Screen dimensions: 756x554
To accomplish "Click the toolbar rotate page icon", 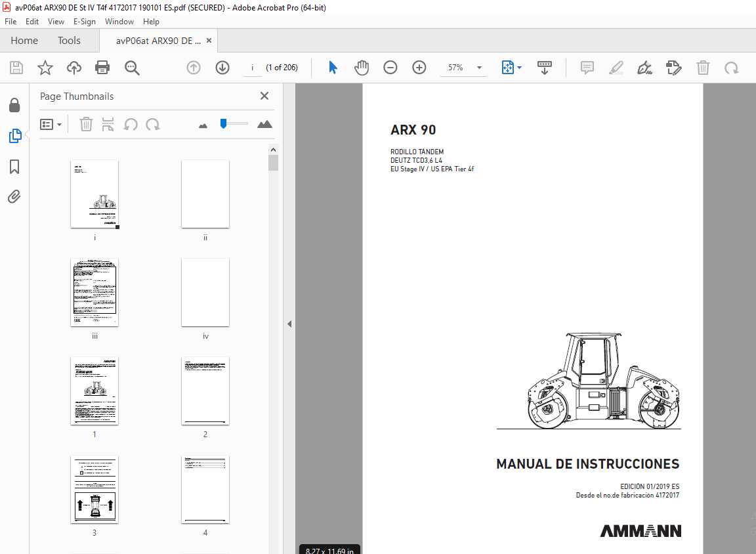I will point(732,68).
